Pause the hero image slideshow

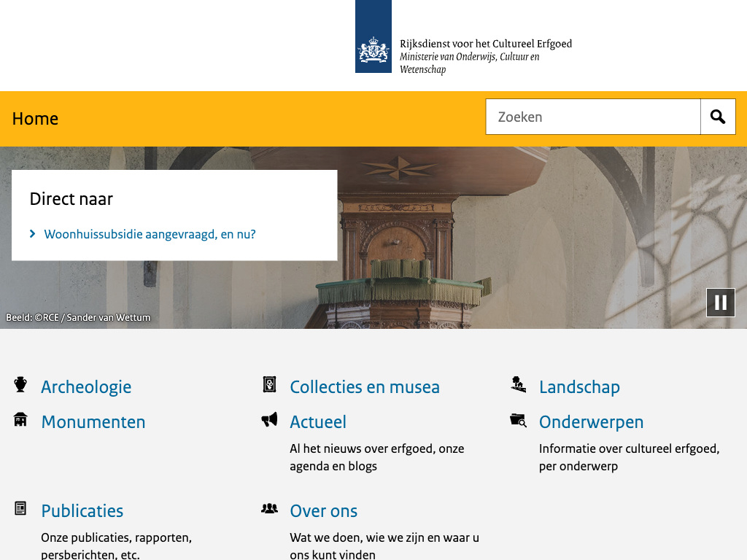(x=720, y=303)
